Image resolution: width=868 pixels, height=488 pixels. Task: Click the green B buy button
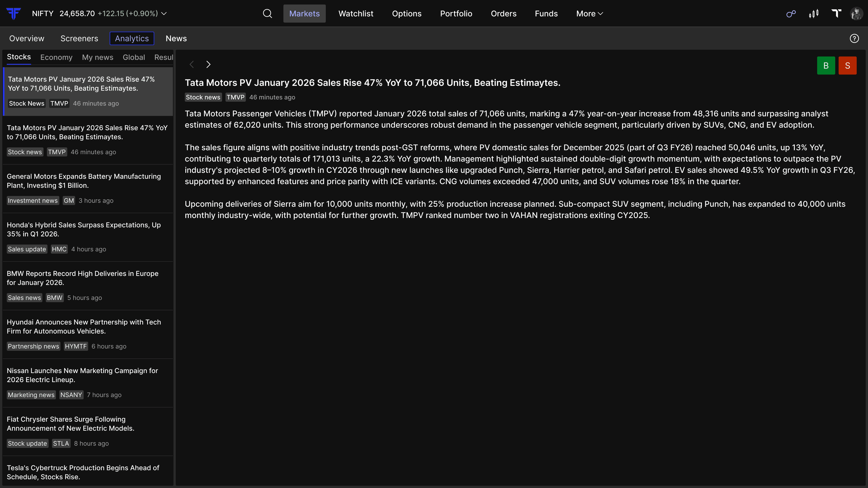(826, 65)
